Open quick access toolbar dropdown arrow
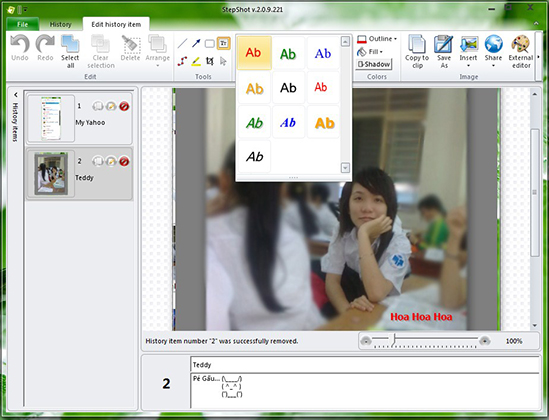Screen dimensions: 549x420 pyautogui.click(x=25, y=10)
